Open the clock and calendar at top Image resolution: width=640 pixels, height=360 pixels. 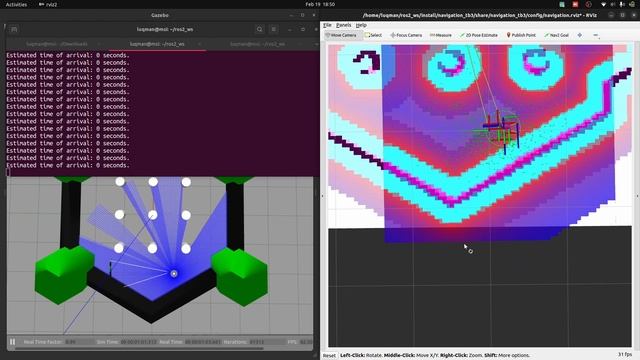320,4
